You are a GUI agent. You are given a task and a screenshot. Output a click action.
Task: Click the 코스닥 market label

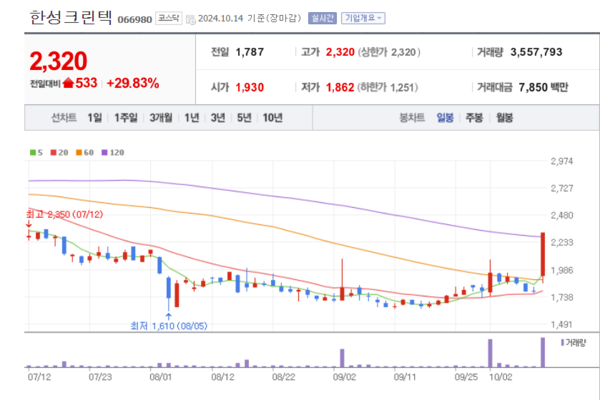point(168,18)
